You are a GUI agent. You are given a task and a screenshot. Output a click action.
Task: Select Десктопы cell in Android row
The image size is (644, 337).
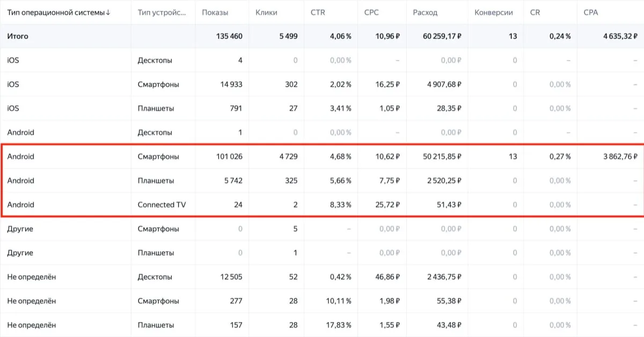coord(155,133)
